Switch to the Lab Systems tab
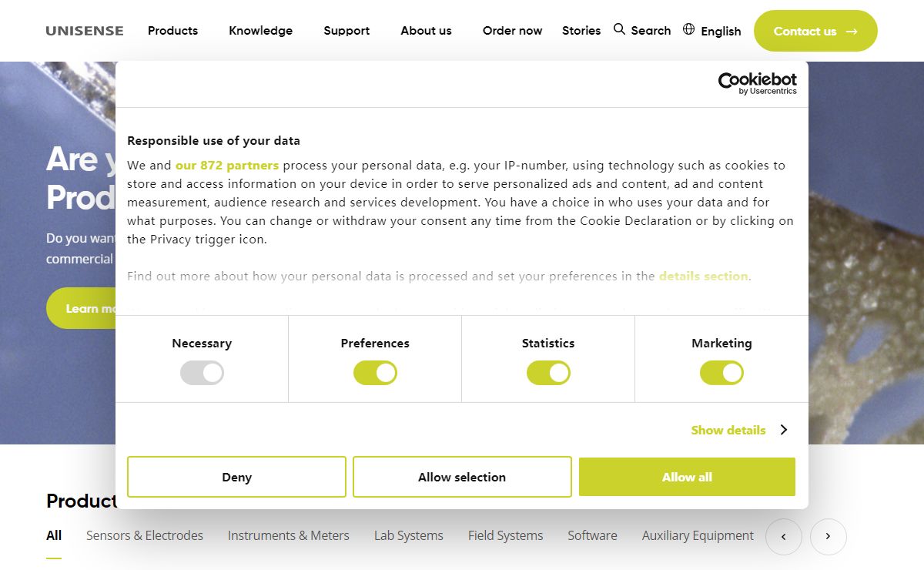This screenshot has height=570, width=924. click(408, 535)
